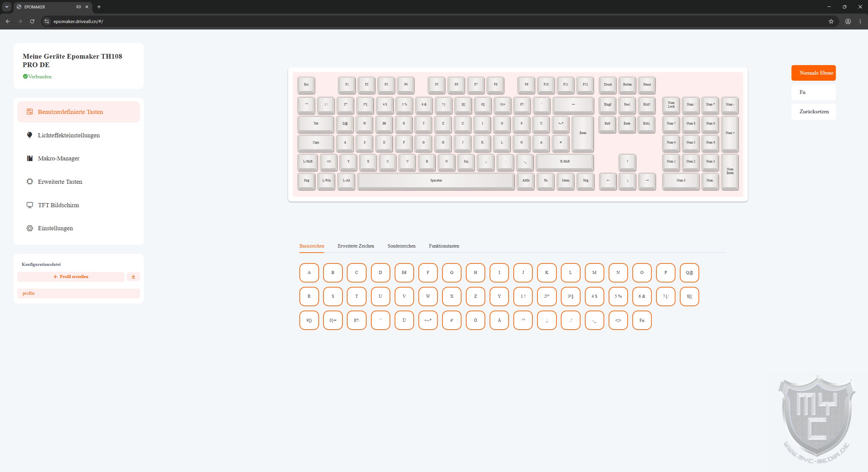Click the download icon beside Profil erstellen
This screenshot has width=868, height=472.
(133, 277)
